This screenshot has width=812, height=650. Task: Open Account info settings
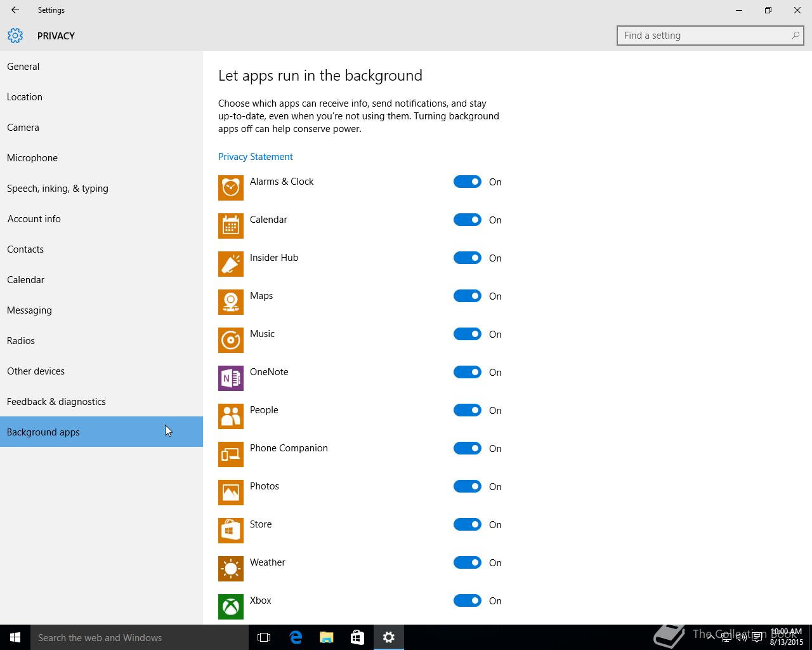pos(101,218)
